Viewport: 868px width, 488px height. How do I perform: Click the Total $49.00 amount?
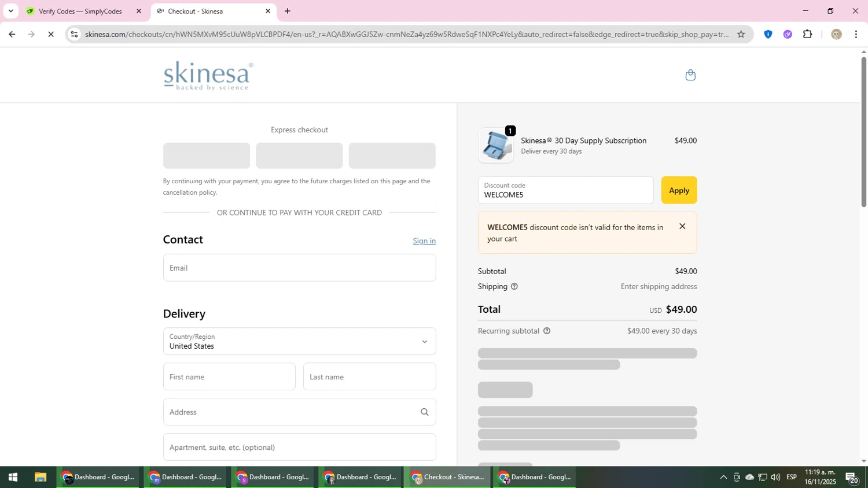681,309
